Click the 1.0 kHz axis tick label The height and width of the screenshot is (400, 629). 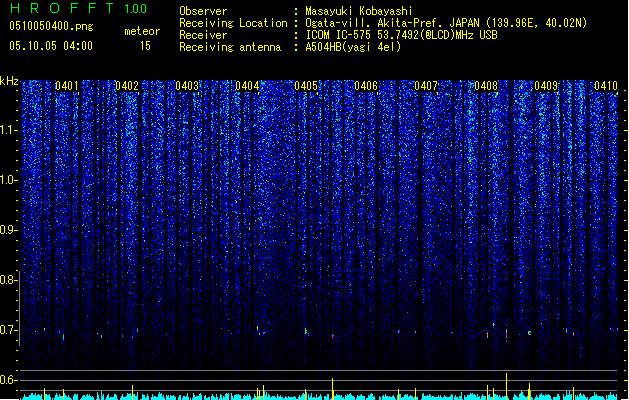pyautogui.click(x=8, y=180)
